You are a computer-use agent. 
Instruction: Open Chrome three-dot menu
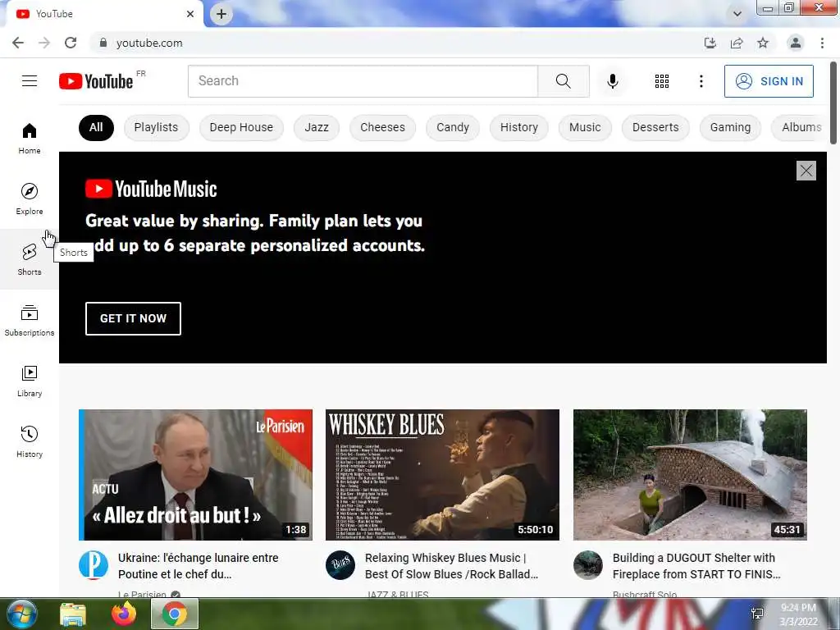pyautogui.click(x=822, y=43)
